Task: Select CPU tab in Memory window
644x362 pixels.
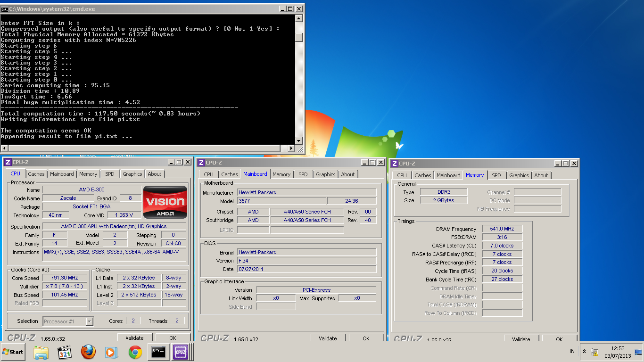Action: (x=402, y=175)
